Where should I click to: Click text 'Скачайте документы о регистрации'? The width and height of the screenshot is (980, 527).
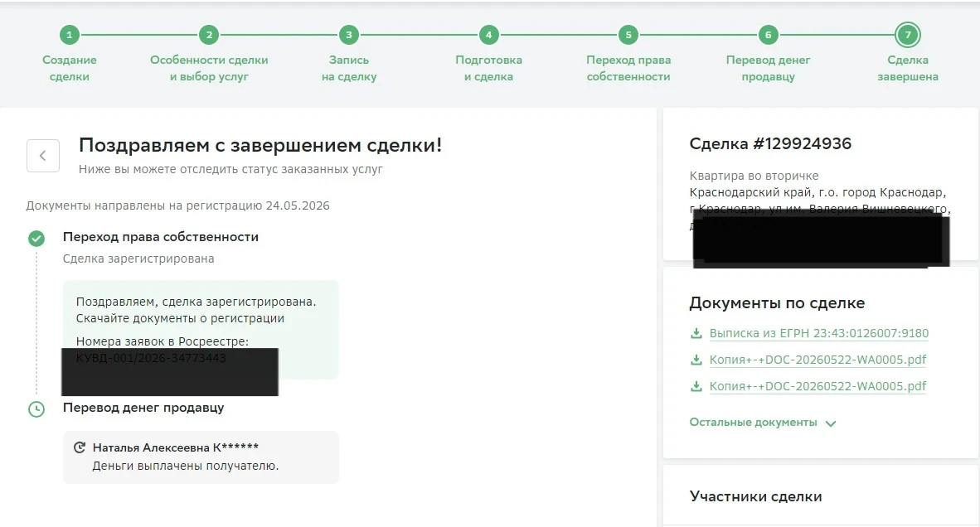(180, 318)
